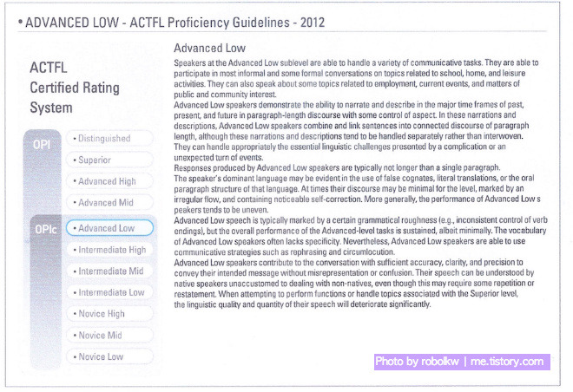Image resolution: width=573 pixels, height=392 pixels.
Task: Pick the Novice High level
Action: 109,314
